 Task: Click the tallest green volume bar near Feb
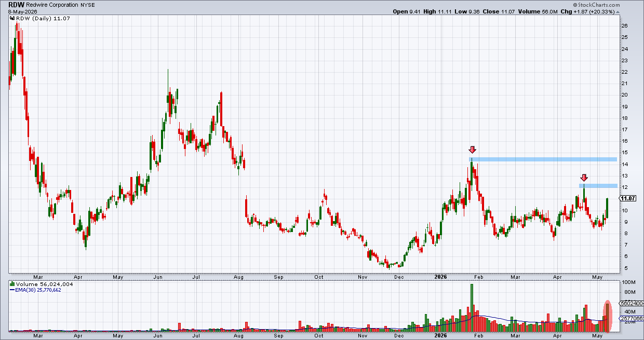tap(472, 307)
